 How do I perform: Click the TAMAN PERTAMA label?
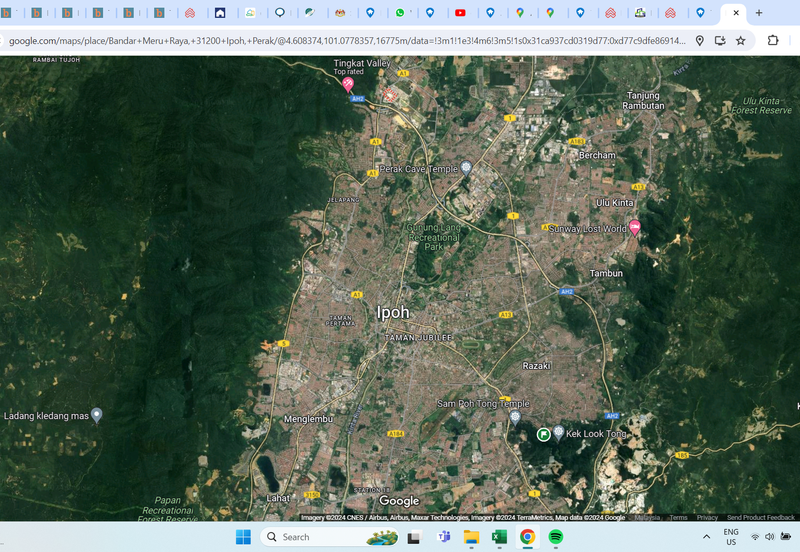pyautogui.click(x=340, y=320)
